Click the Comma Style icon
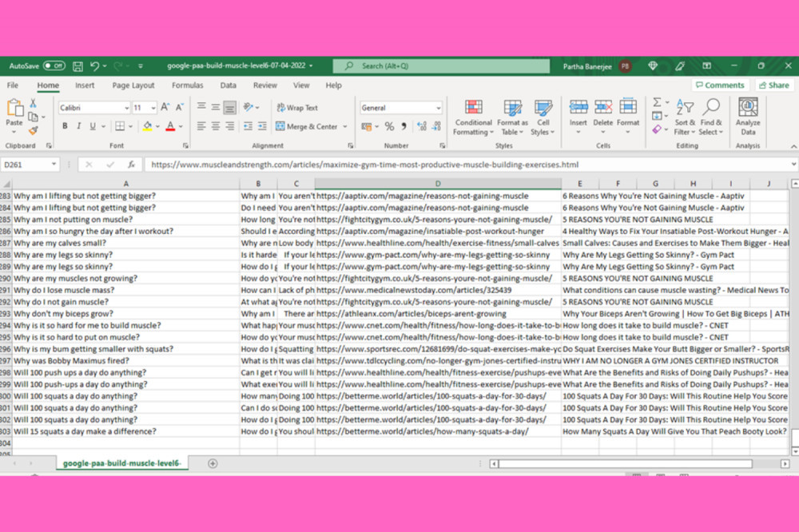 click(x=403, y=126)
